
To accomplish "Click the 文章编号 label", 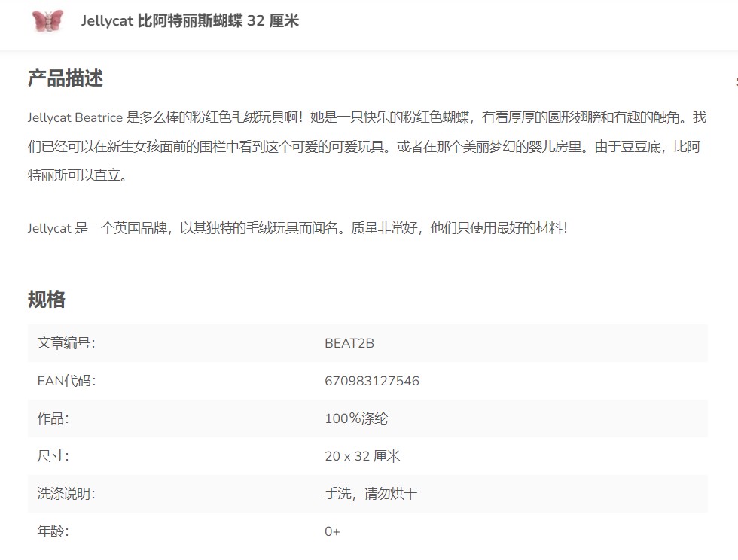I will 66,343.
